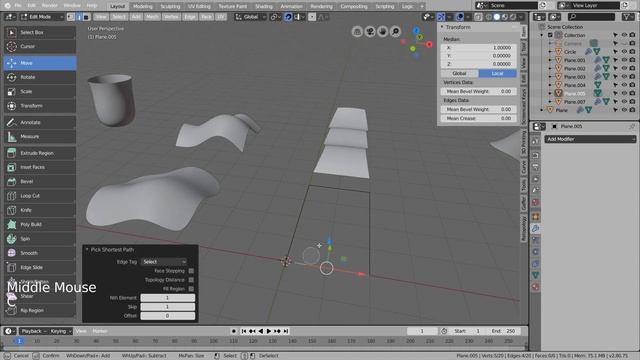
Task: Collapse the Pick Shortest Path panel
Action: pyautogui.click(x=87, y=249)
